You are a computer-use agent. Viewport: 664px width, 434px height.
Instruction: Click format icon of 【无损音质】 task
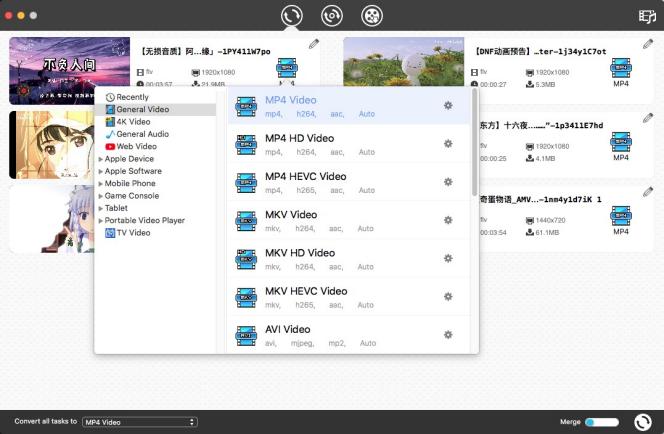pyautogui.click(x=287, y=68)
